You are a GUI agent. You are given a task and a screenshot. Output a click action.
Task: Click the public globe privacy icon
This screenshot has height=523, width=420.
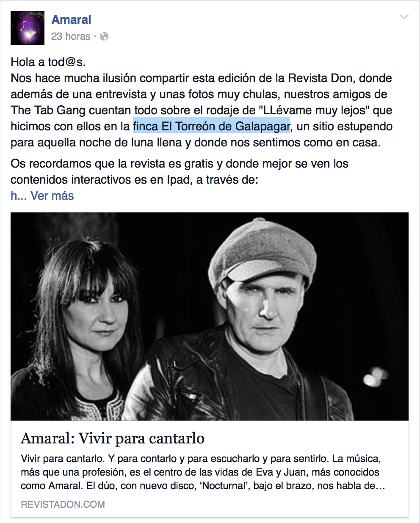[104, 36]
